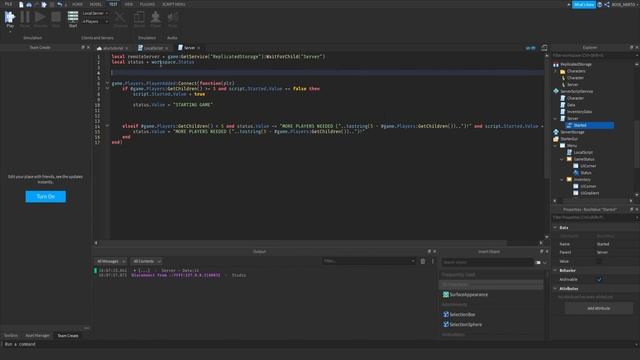Start a playtest with the Play icon
Image resolution: width=640 pixels, height=360 pixels.
[10, 18]
